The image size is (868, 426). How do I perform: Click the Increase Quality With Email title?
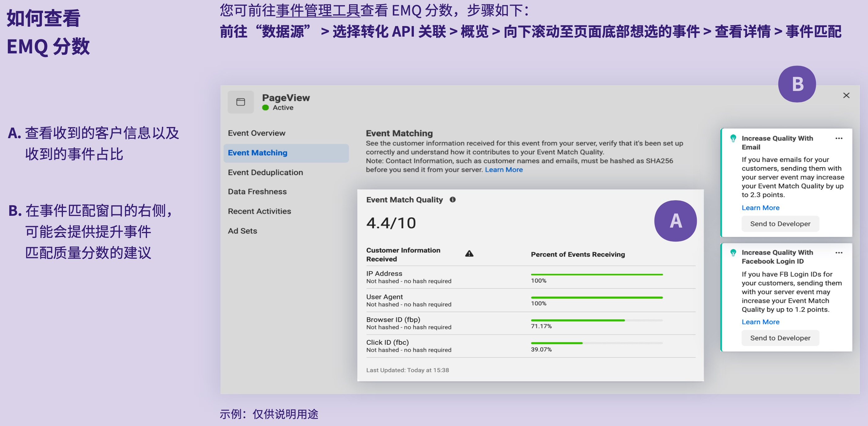tap(777, 143)
